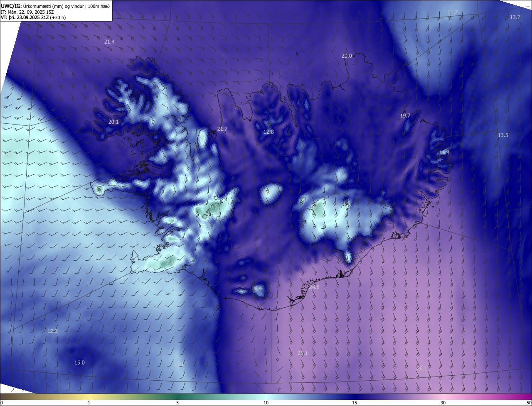Click the 26.1 value label
Image resolution: width=532 pixels, height=406 pixels.
(x=422, y=368)
